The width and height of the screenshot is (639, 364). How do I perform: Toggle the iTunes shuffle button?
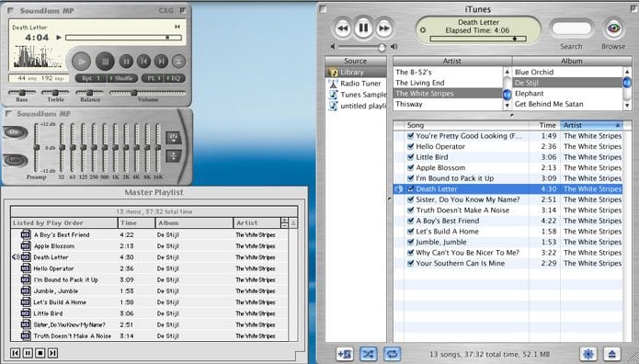[369, 354]
